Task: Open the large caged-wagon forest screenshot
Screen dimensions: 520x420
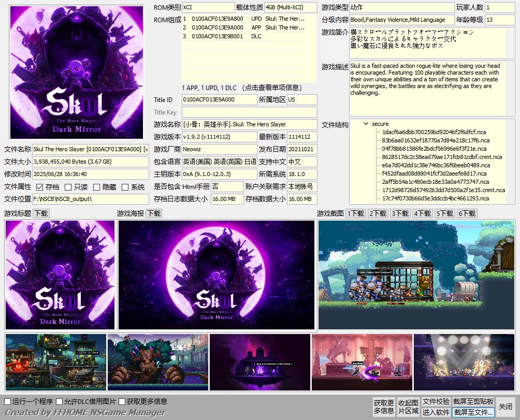Action: point(416,275)
